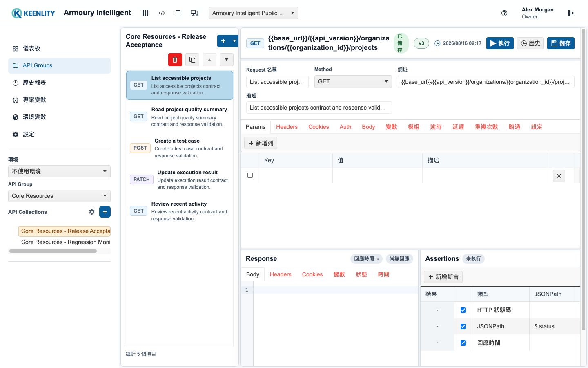The height and width of the screenshot is (368, 588).
Task: Select Create a test case POST request
Action: click(180, 148)
